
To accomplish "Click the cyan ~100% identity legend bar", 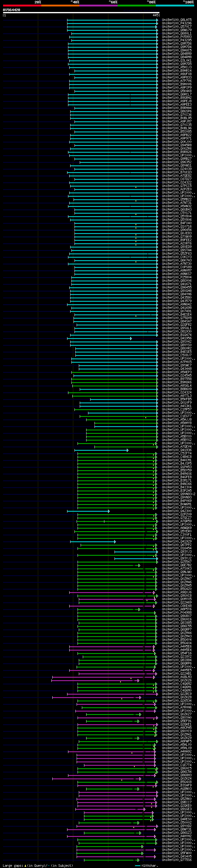I will [175, 6].
